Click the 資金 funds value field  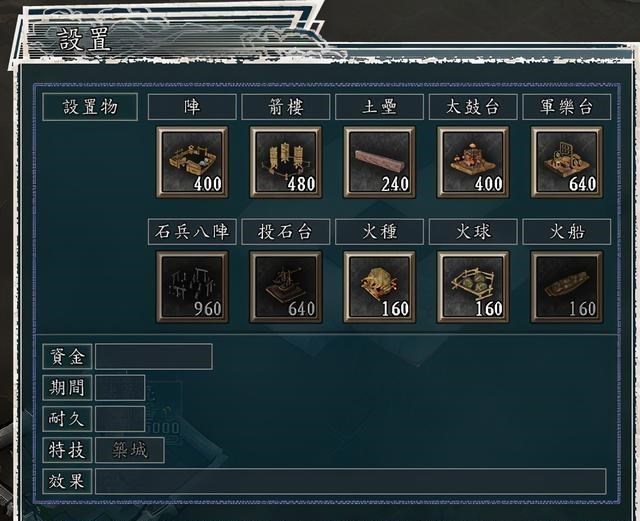pos(153,356)
